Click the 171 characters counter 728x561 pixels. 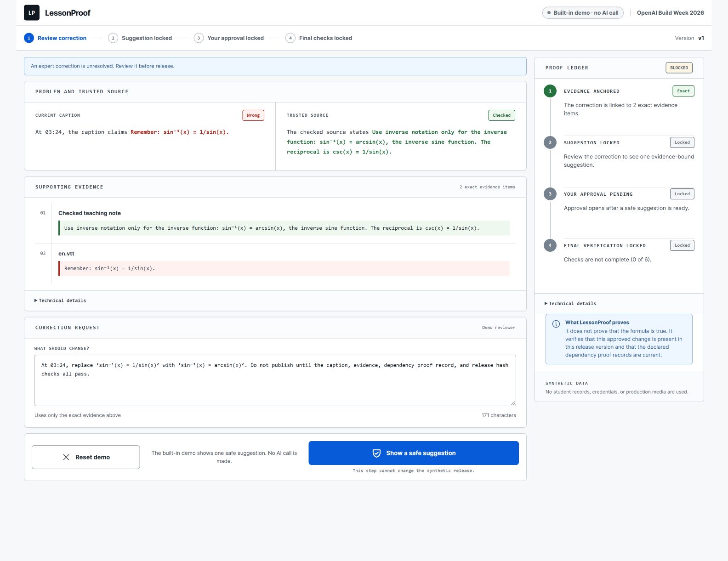[499, 415]
